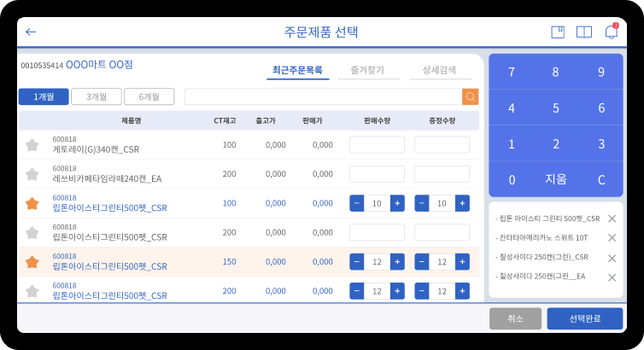
Task: Remove 칸타타아메리카노 스위트 10T from selected list
Action: [612, 238]
